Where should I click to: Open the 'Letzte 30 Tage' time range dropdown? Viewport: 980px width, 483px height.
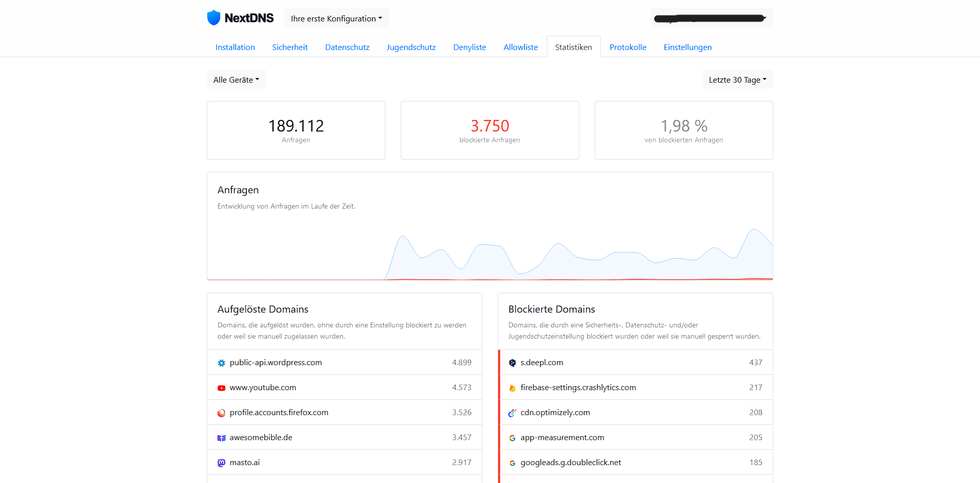point(738,80)
